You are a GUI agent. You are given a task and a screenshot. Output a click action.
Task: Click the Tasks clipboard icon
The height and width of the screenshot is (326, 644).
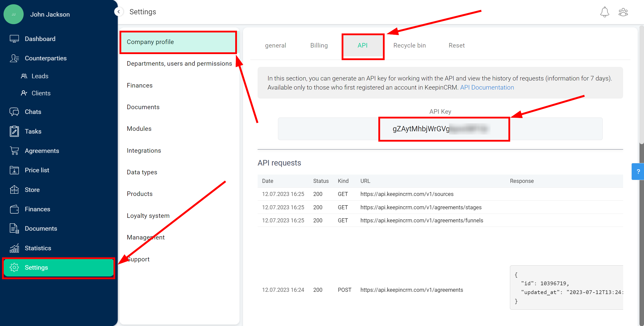pyautogui.click(x=14, y=131)
